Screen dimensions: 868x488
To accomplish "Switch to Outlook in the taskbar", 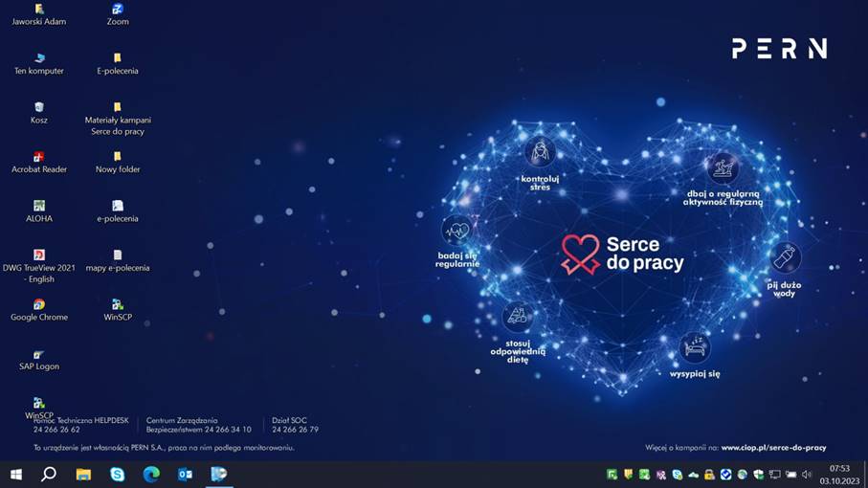I will pyautogui.click(x=185, y=474).
